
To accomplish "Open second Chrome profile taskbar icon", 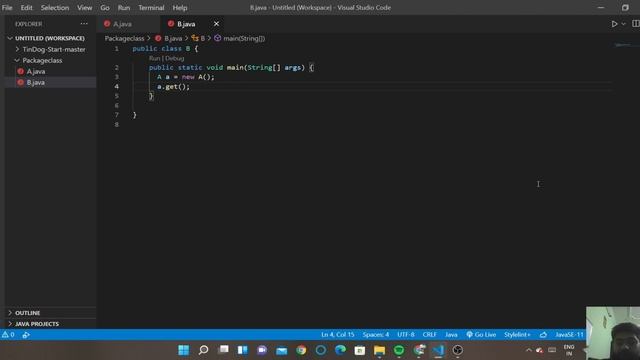I will [x=419, y=350].
